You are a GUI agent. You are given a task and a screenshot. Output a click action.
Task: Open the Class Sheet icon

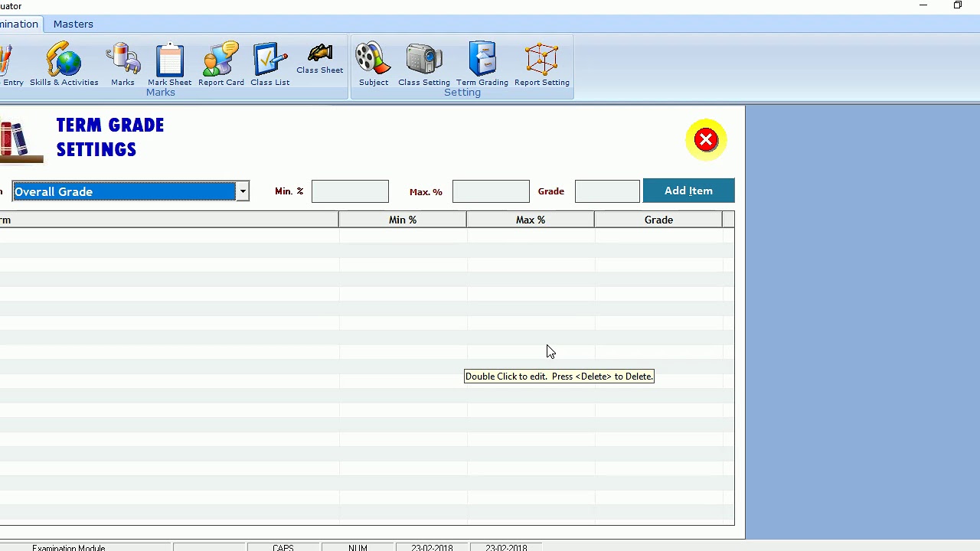[x=320, y=59]
